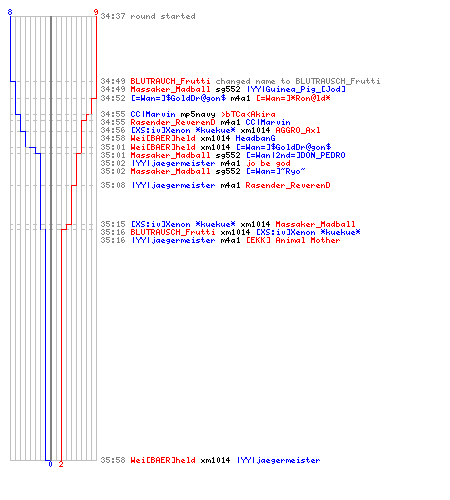
Task: Click [=Wan=]~Ryo~ victim name at 35:02
Action: click(x=276, y=171)
